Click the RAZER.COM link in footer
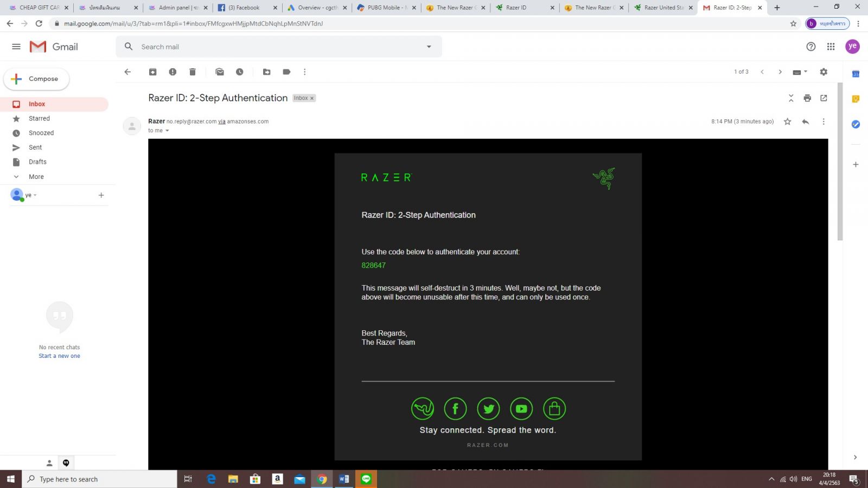868x488 pixels. tap(488, 445)
